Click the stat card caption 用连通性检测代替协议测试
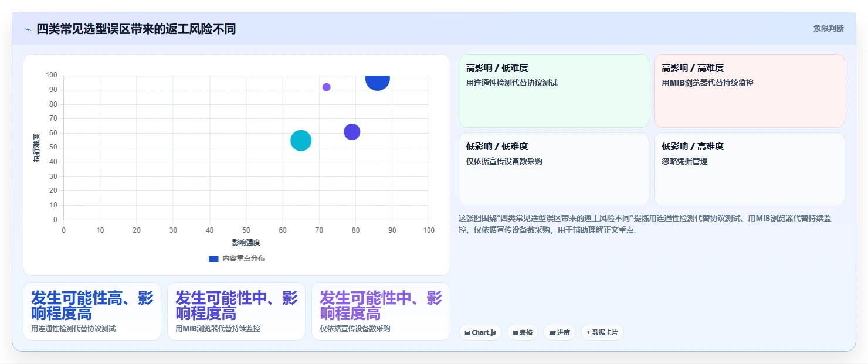The width and height of the screenshot is (868, 364). pyautogui.click(x=73, y=329)
